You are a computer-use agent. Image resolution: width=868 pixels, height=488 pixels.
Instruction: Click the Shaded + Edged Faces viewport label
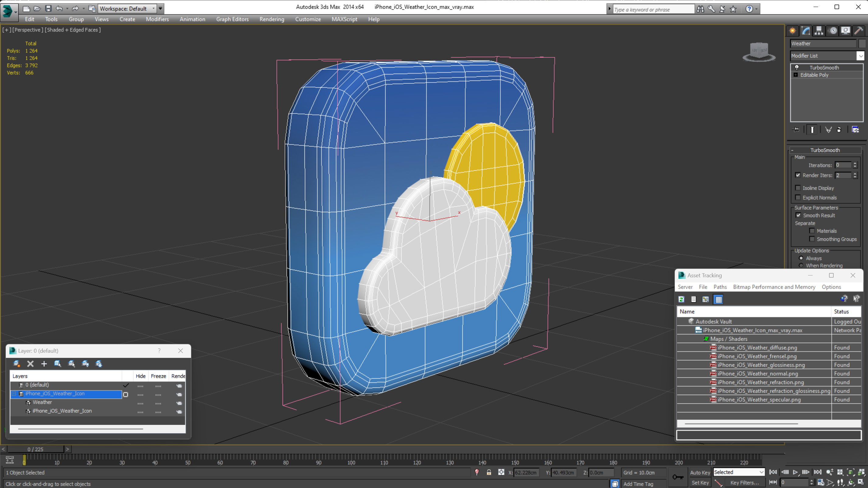[x=73, y=29]
